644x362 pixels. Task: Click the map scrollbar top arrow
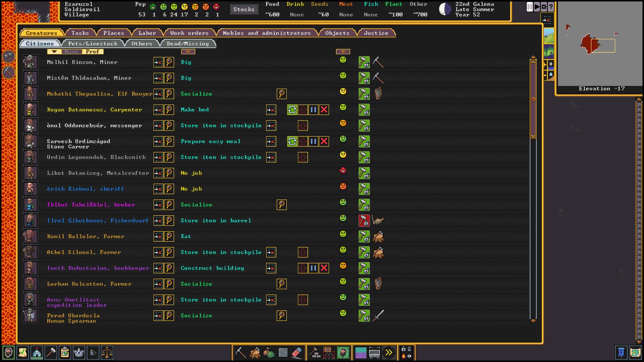tap(639, 99)
